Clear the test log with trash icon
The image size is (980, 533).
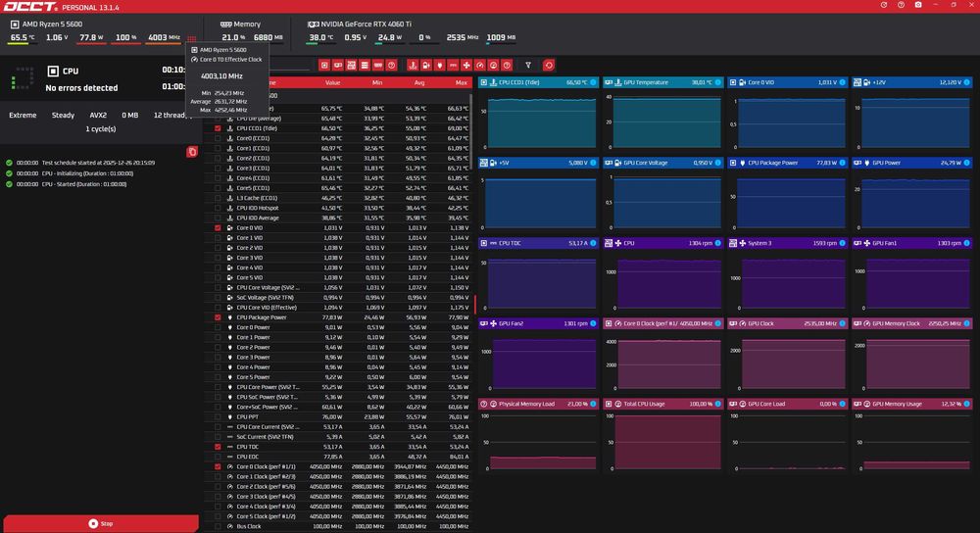click(192, 152)
